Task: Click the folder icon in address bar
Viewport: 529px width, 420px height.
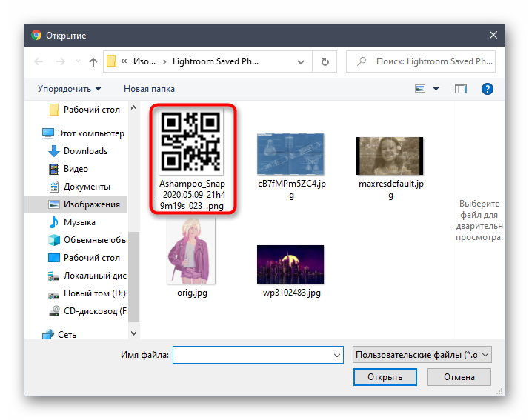Action: (x=111, y=61)
